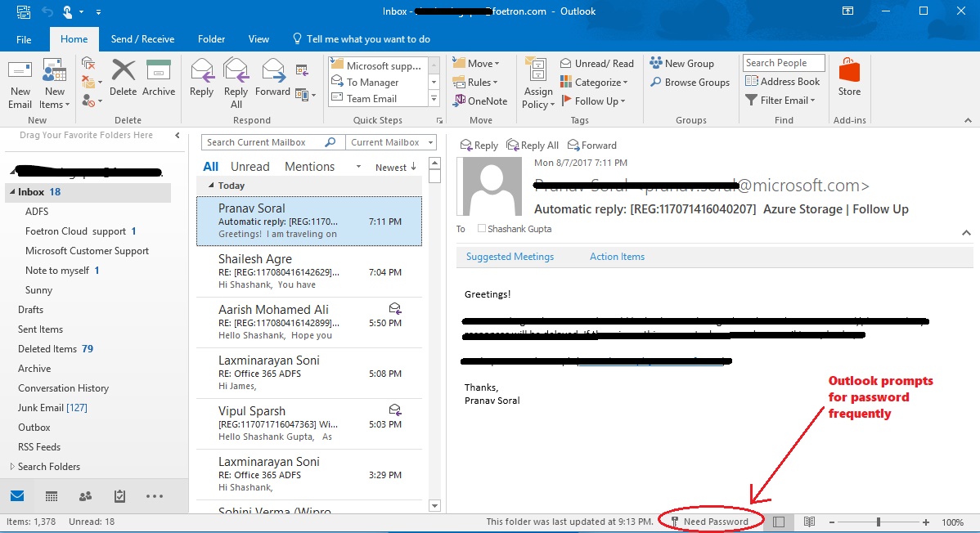This screenshot has width=980, height=533.
Task: Select the 'Team Email' quick step
Action: coord(377,98)
